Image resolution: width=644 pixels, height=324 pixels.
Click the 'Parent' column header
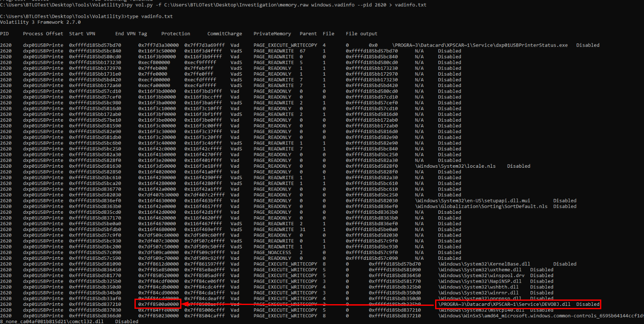click(x=308, y=33)
